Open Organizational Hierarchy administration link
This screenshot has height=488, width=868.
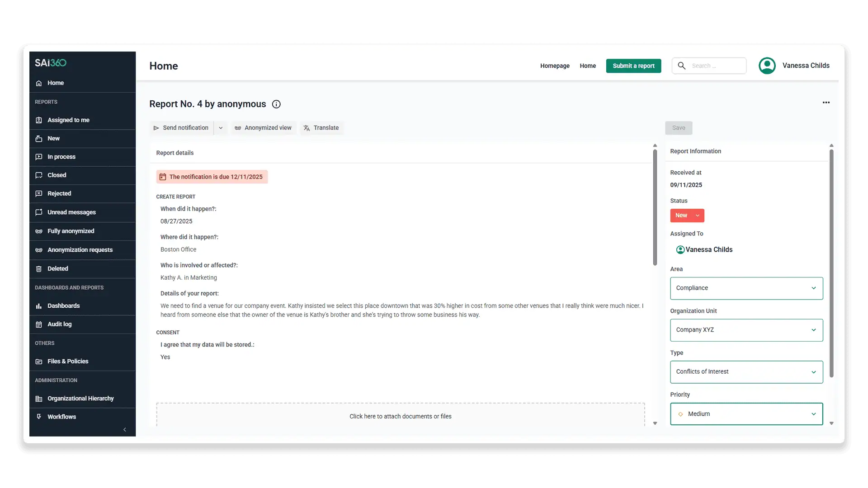pyautogui.click(x=80, y=398)
